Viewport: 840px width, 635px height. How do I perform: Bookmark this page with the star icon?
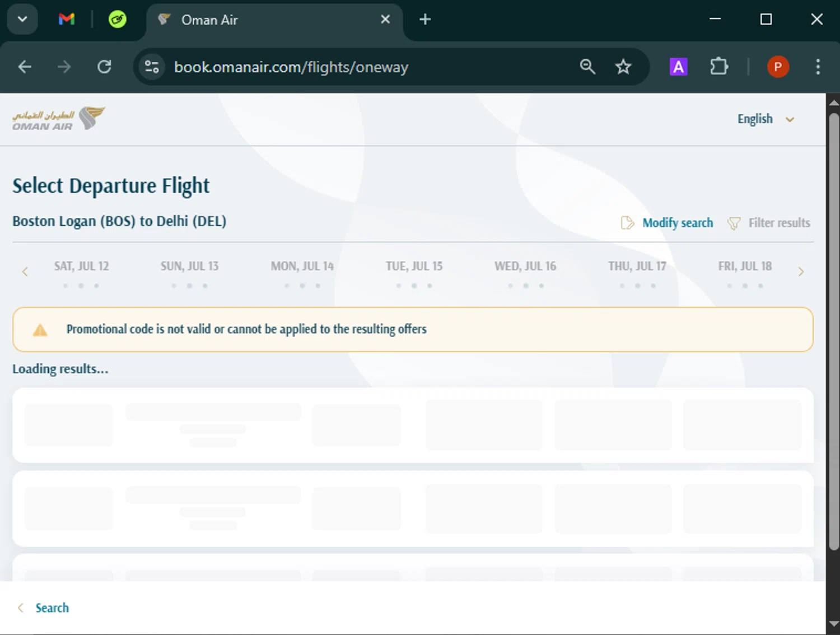tap(623, 67)
